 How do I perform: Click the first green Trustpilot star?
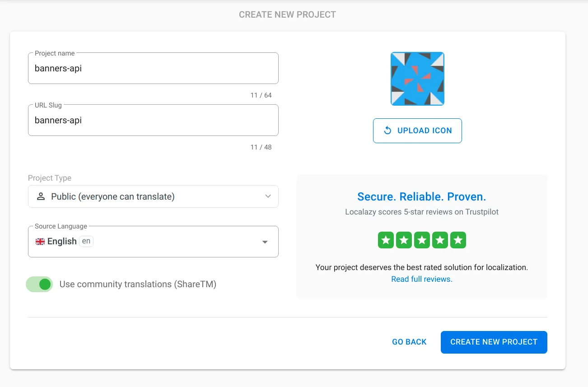pyautogui.click(x=386, y=240)
